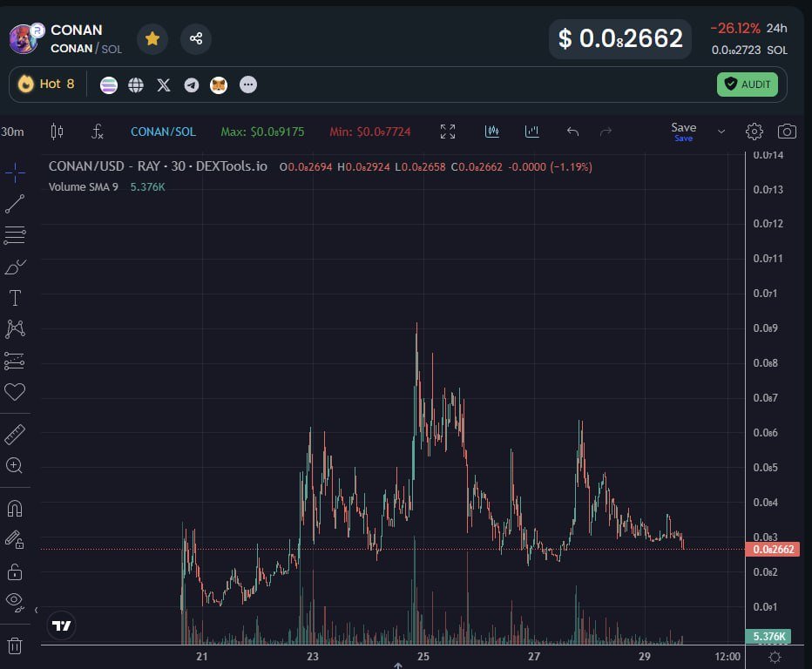Open the X (Twitter) link icon
812x669 pixels.
[x=164, y=84]
